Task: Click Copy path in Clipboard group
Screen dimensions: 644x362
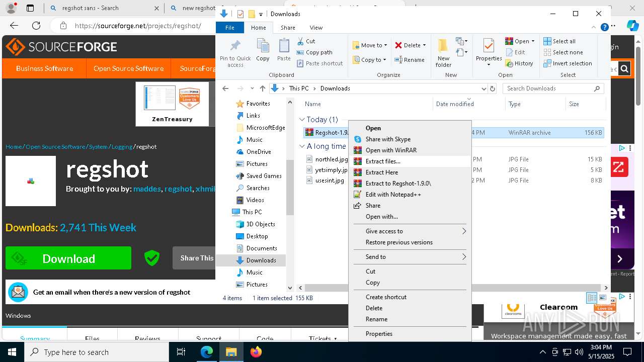Action: tap(314, 52)
